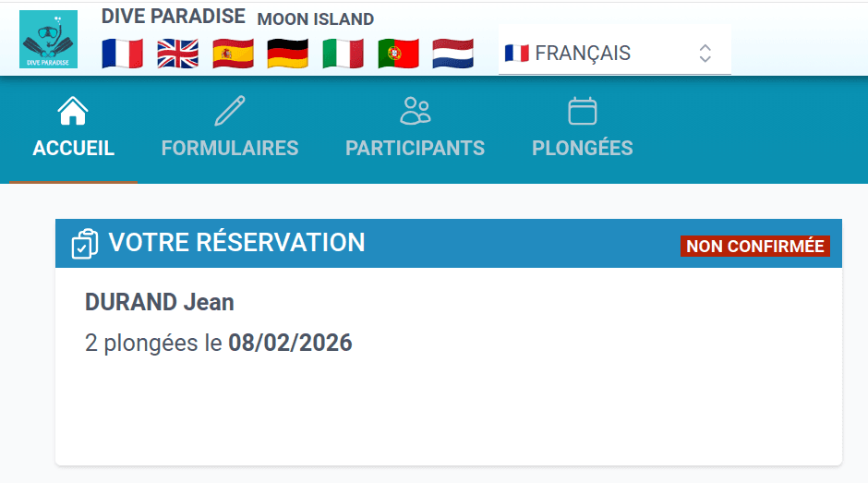Click the Non Confirmée status badge

point(755,247)
